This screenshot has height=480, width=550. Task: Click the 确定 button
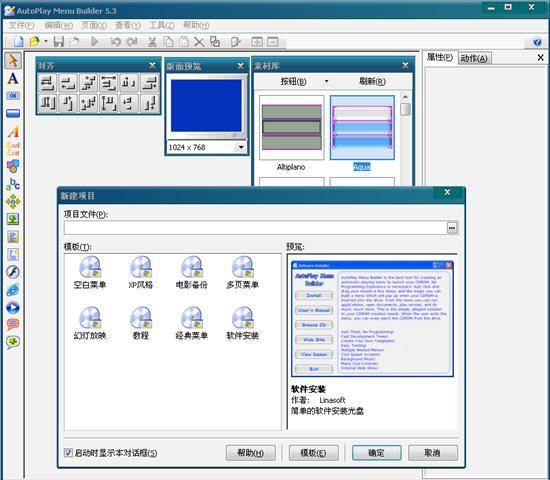point(376,453)
